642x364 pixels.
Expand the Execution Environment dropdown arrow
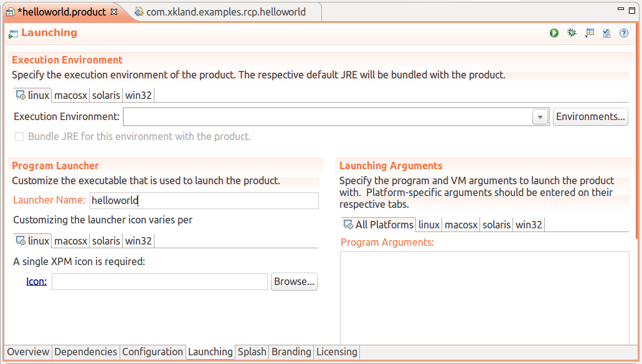(x=539, y=117)
